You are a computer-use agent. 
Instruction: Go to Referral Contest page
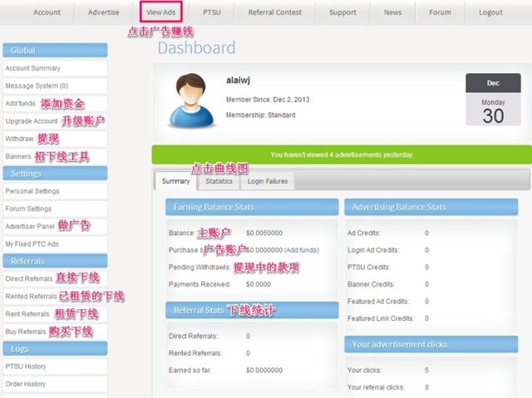(x=275, y=12)
